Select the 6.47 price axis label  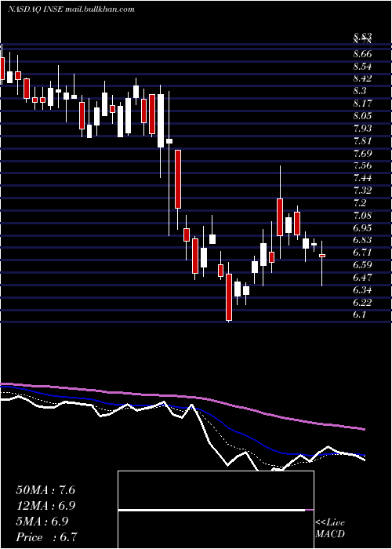point(362,278)
